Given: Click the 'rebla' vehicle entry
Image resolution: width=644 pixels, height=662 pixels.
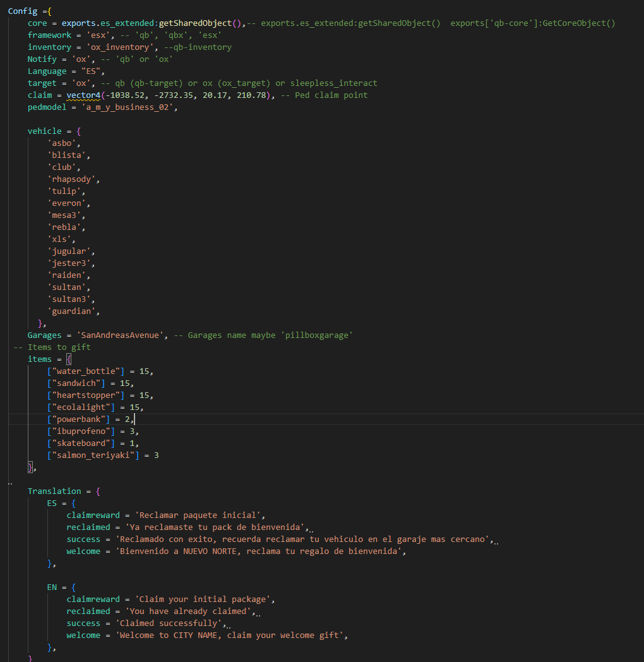Looking at the screenshot, I should click(x=64, y=227).
